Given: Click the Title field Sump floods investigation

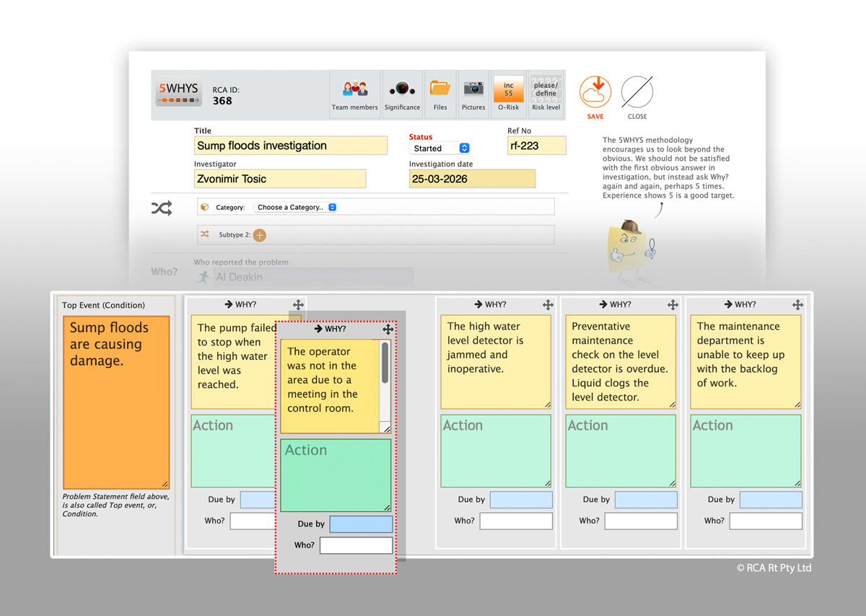Looking at the screenshot, I should coord(290,146).
